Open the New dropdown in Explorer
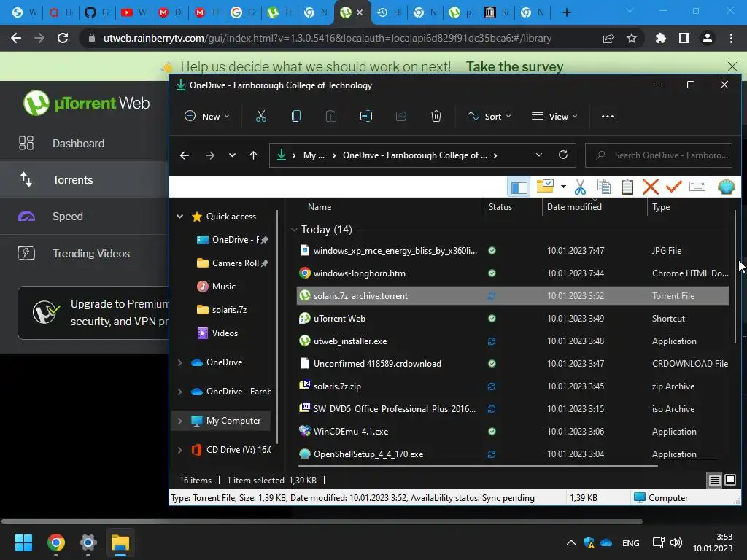 [x=206, y=116]
